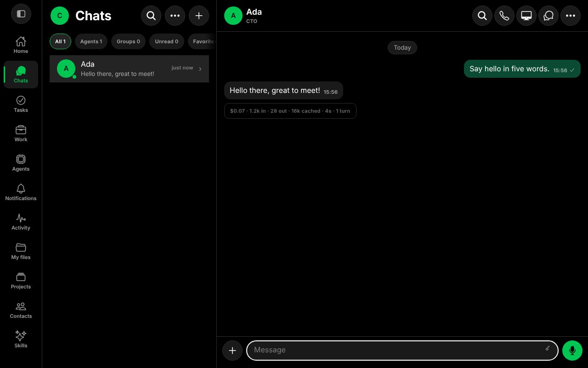Viewport: 588px width, 368px height.
Task: Select the Groups 0 filter tab
Action: tap(128, 41)
